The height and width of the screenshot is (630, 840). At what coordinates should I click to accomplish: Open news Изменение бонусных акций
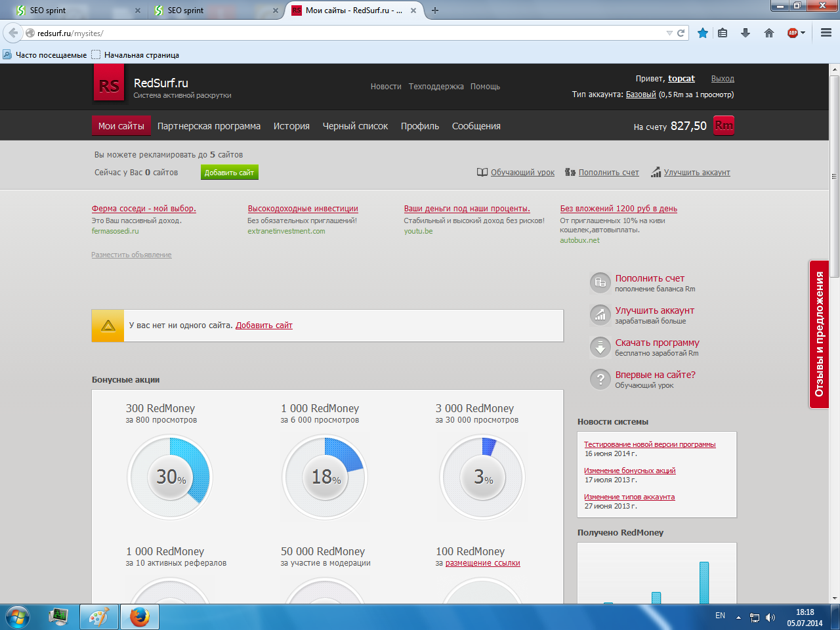630,471
